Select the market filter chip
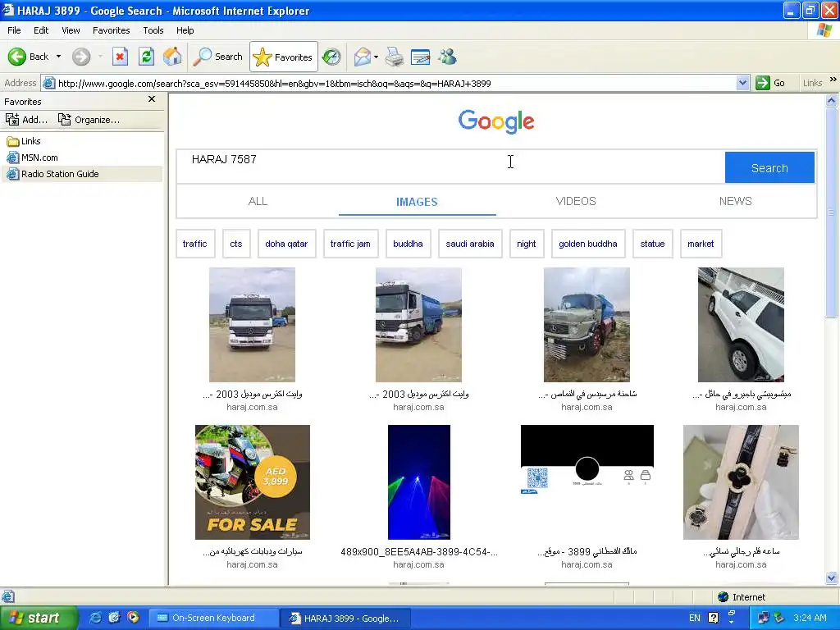This screenshot has width=840, height=630. [701, 244]
